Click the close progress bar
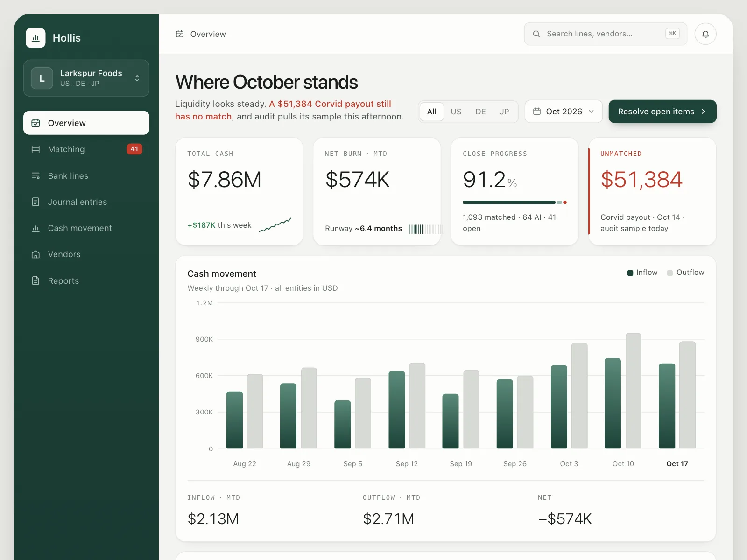 coord(514,203)
